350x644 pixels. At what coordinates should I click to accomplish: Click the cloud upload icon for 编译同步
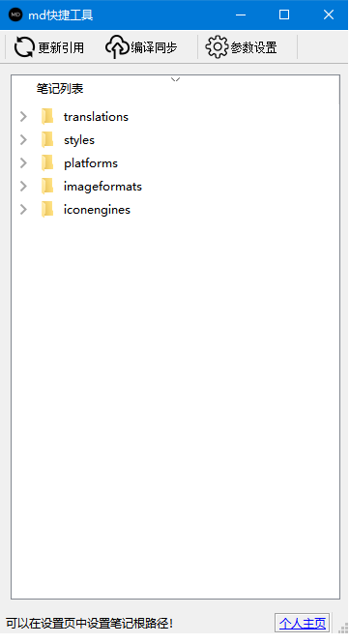118,46
